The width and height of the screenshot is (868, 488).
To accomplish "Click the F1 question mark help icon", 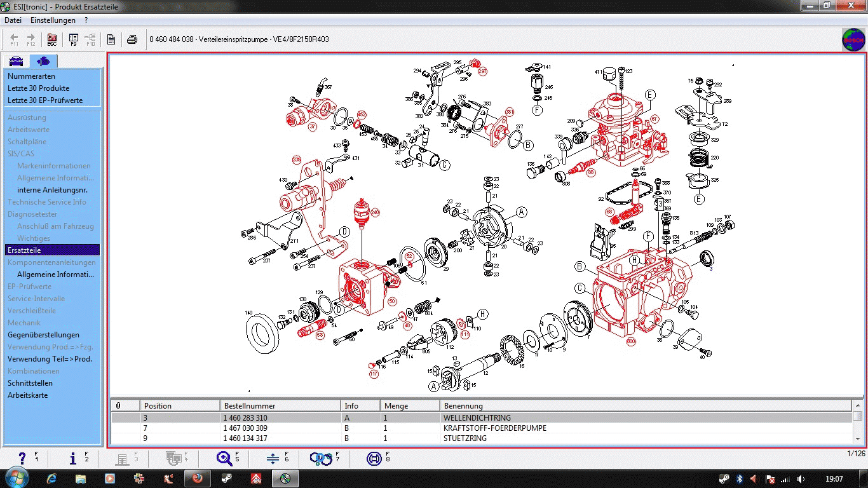I will coord(22,458).
